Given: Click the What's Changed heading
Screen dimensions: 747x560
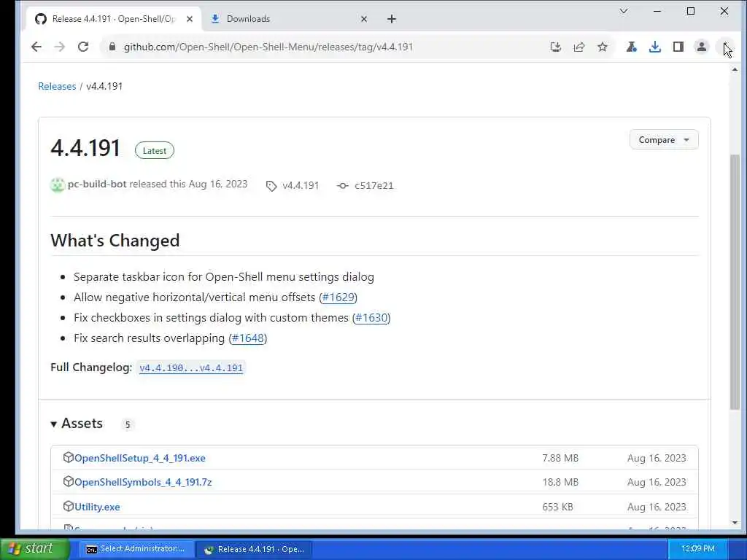Looking at the screenshot, I should point(115,241).
